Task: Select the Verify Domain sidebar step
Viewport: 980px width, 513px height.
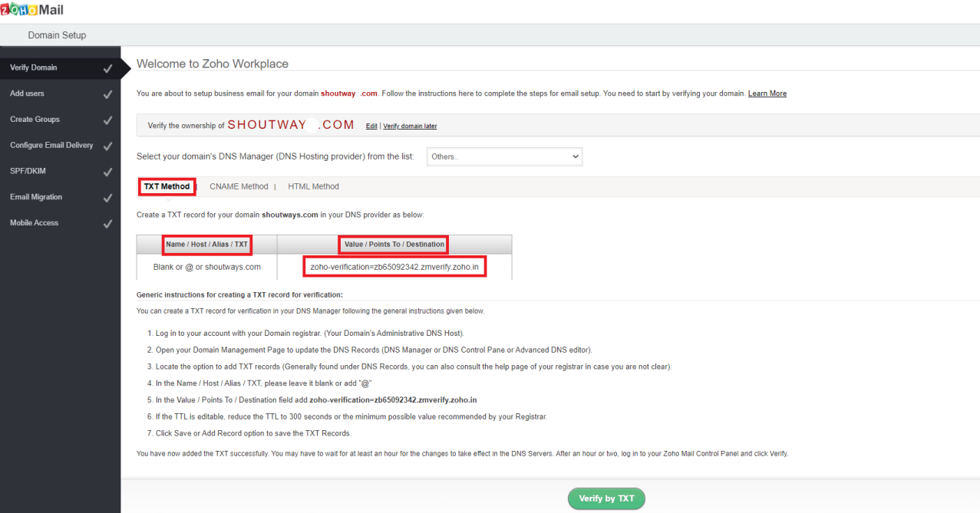Action: [60, 67]
